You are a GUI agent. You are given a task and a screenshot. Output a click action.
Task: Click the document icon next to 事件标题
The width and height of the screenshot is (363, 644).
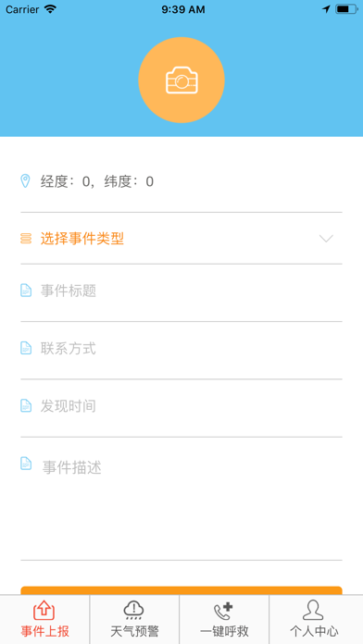(x=26, y=291)
